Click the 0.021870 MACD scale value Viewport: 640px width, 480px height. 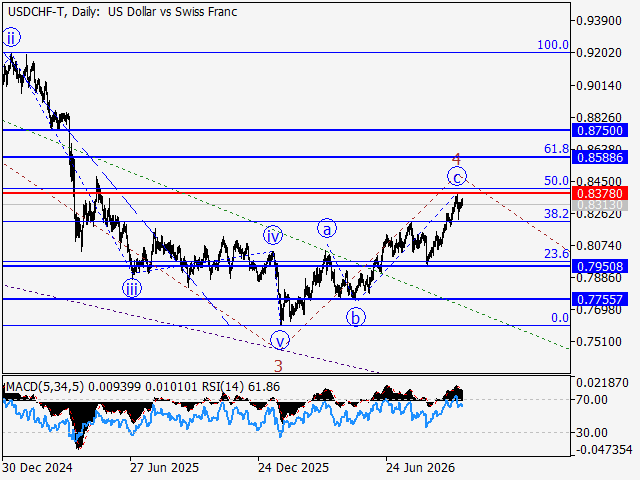[602, 383]
